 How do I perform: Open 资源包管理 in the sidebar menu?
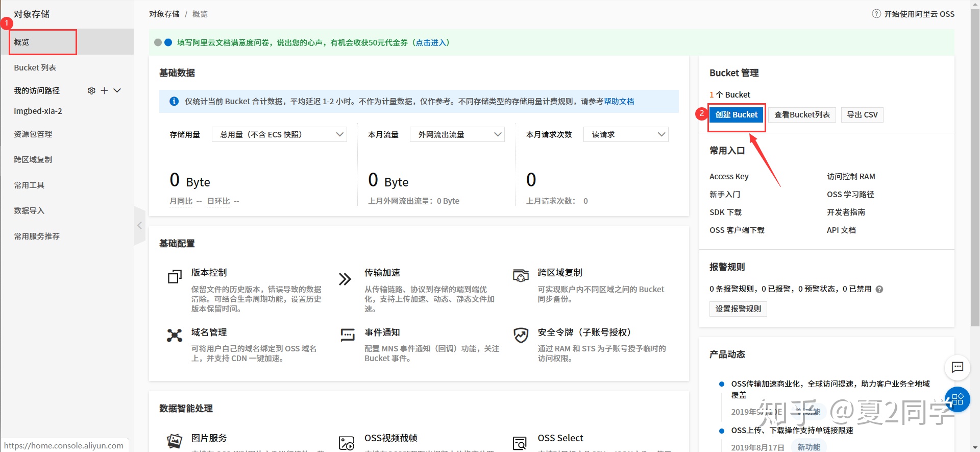click(x=33, y=134)
